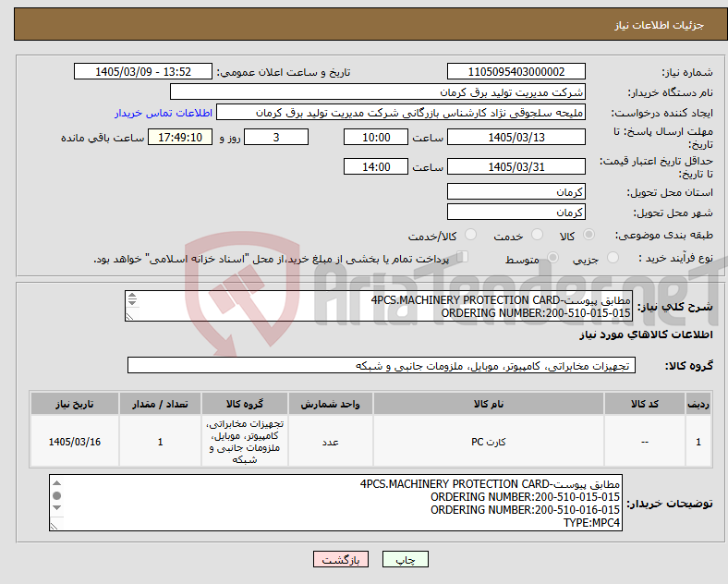The width and height of the screenshot is (728, 584).
Task: Select the خدمت radio button
Action: [537, 235]
